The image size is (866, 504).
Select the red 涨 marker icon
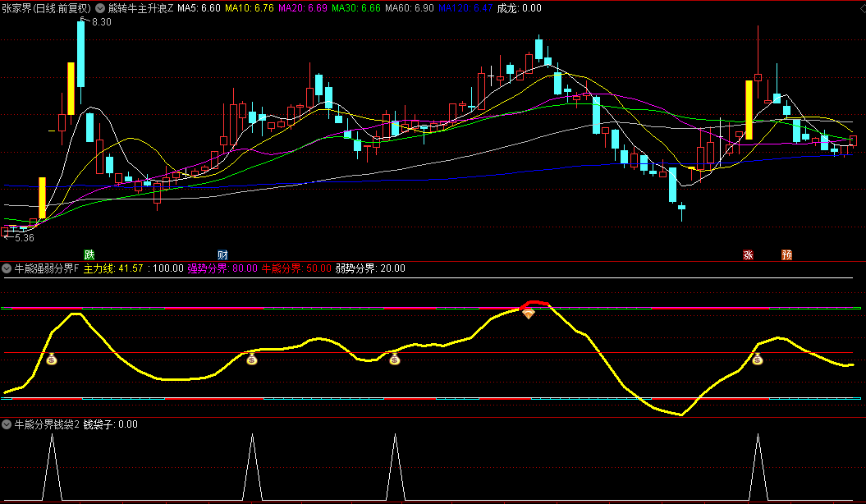748,254
